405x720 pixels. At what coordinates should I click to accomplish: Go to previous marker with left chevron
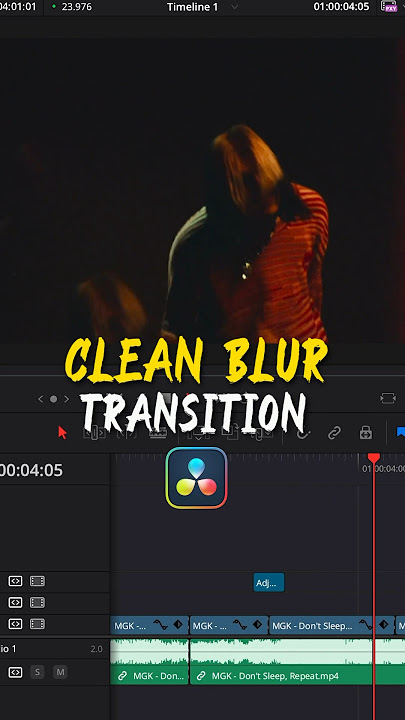(x=40, y=399)
